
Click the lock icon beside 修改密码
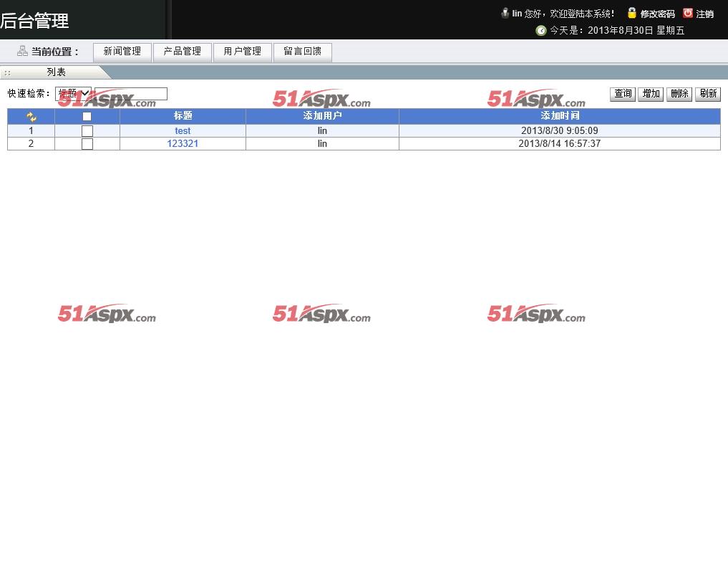pos(632,13)
